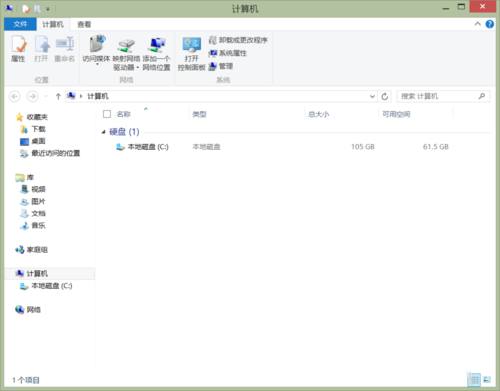Maximize the 计算机 window
Screen dimensions: 500x391
[x=461, y=7]
